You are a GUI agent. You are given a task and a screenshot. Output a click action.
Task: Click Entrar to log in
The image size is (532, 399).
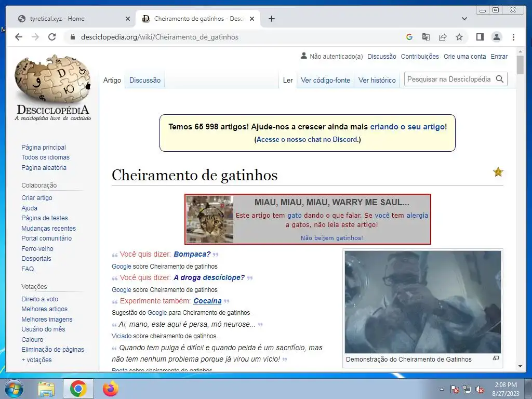tap(499, 56)
